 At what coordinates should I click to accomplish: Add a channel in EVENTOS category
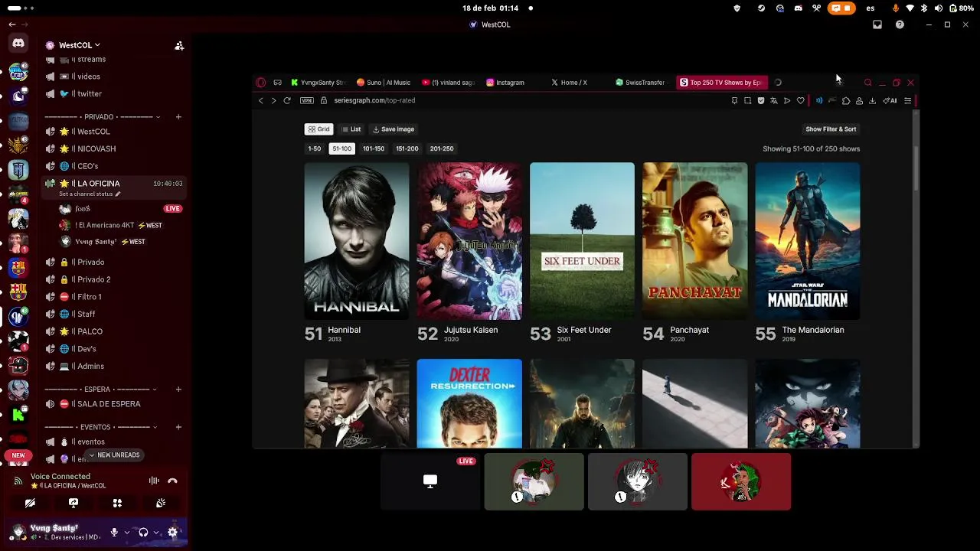click(178, 427)
